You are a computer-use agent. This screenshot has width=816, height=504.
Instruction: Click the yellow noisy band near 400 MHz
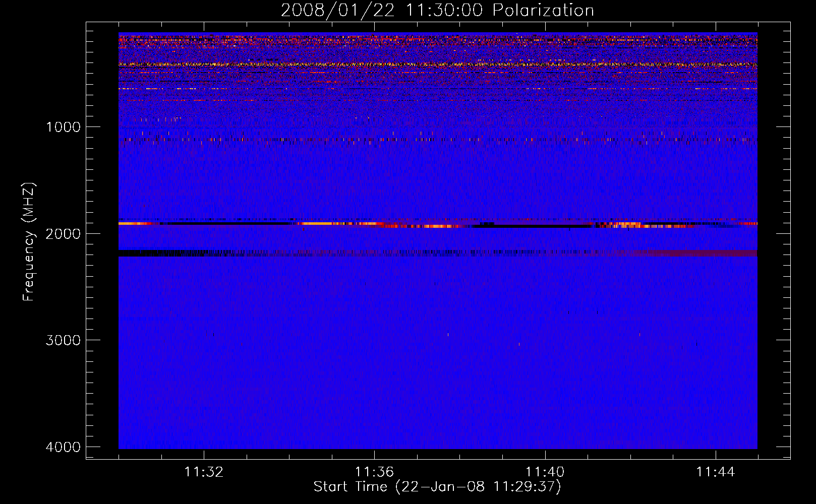pyautogui.click(x=438, y=65)
